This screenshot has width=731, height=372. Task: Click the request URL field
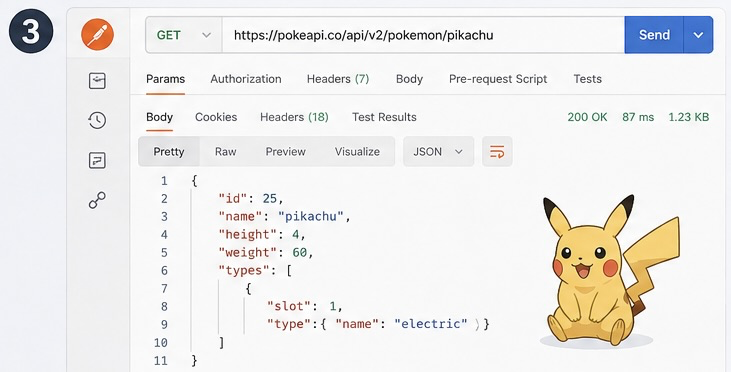(423, 35)
